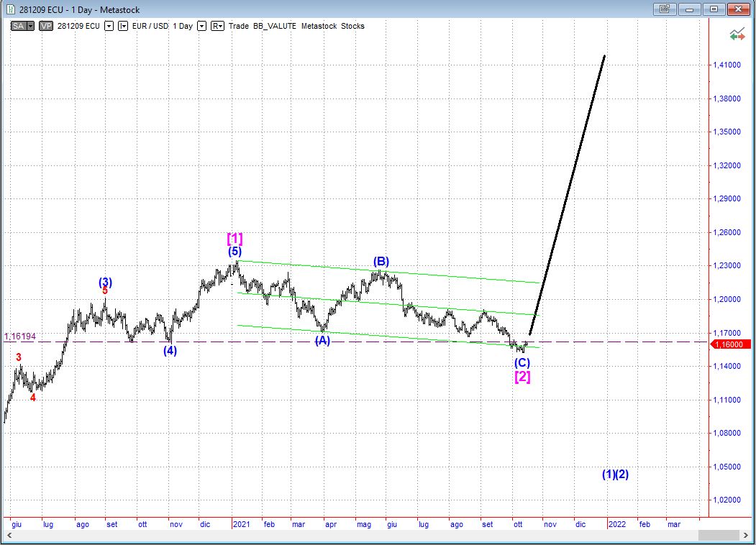Click the 1 Day timeframe label

(183, 26)
